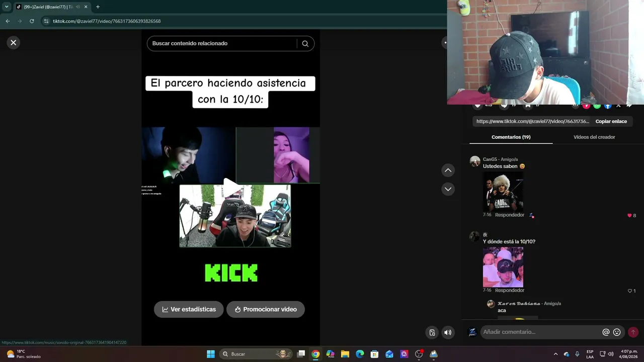Select the Zaviel (@zaviel77) TikTok tab
The height and width of the screenshot is (362, 644).
click(x=51, y=7)
